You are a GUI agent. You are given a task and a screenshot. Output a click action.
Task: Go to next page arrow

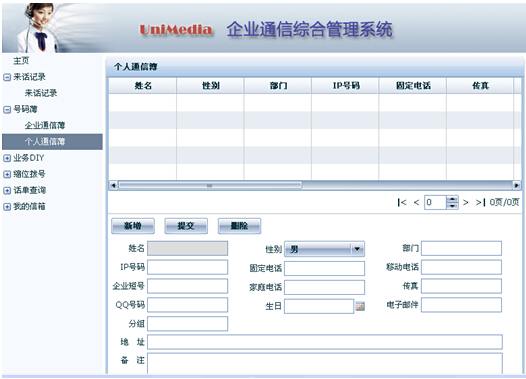[x=466, y=202]
